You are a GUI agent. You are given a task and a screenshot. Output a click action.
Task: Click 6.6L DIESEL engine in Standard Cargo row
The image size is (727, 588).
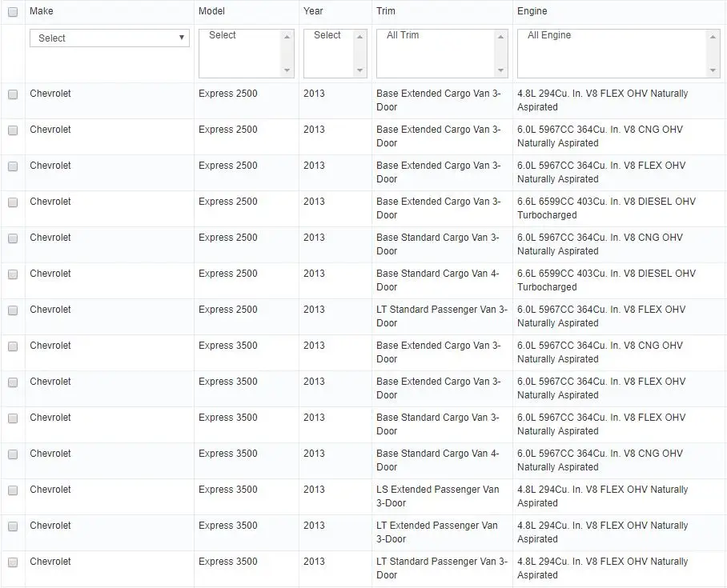coord(606,280)
